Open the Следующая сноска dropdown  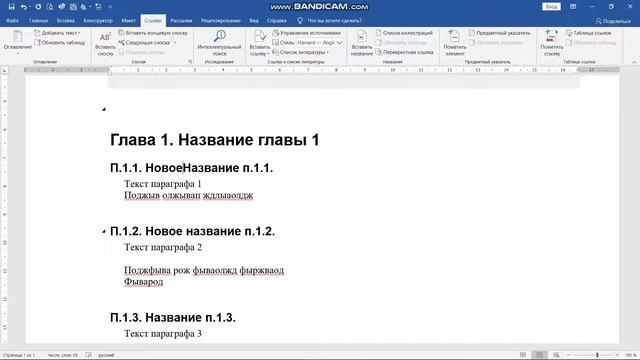(x=175, y=42)
